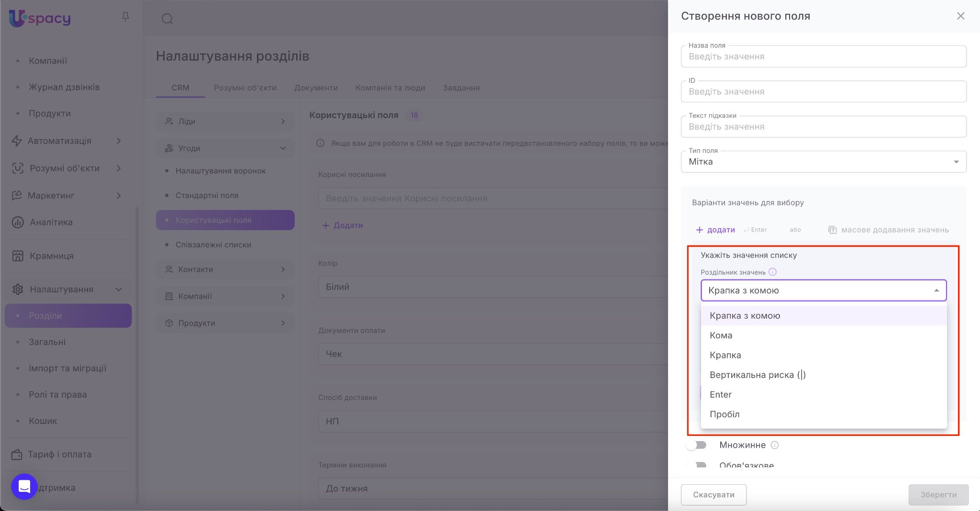Select Вертикальна риска separator option
Screen dimensions: 980x511
757,375
